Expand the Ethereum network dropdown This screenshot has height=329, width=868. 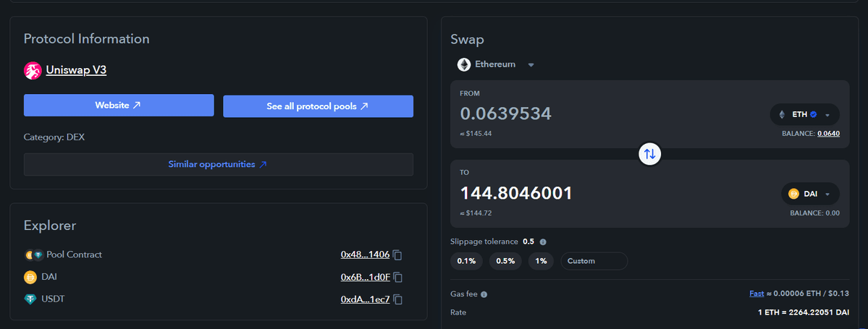click(531, 64)
